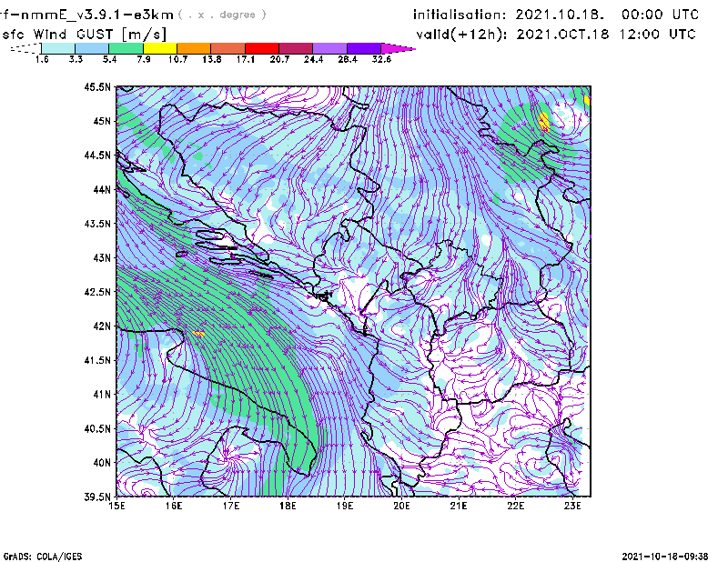Click the 44N latitude label
Viewport: 728px width, 562px height.
tap(102, 189)
